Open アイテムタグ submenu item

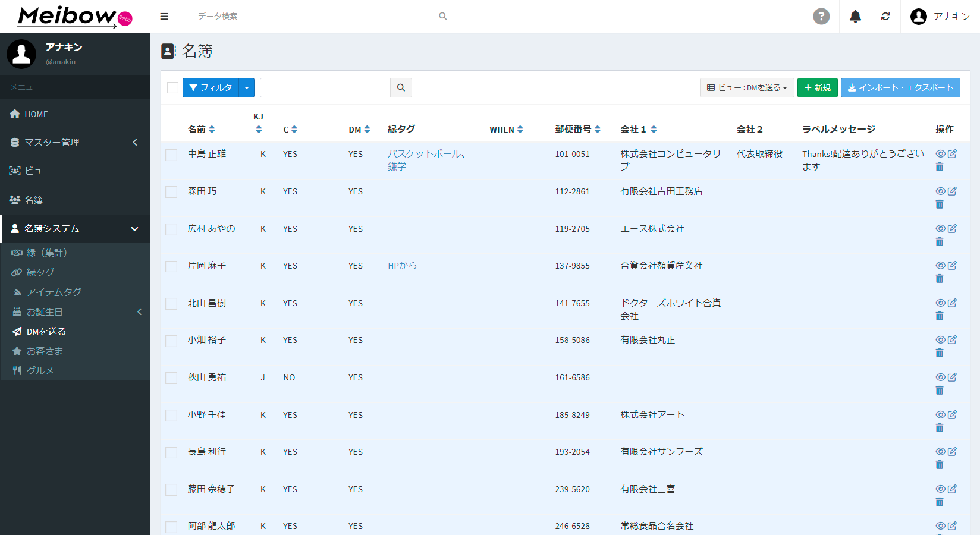[75, 292]
